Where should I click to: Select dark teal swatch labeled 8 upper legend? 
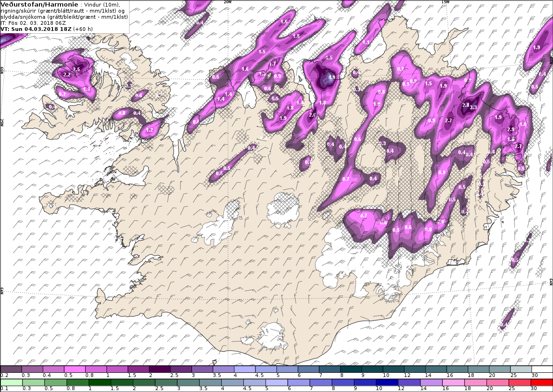pyautogui.click(x=351, y=369)
